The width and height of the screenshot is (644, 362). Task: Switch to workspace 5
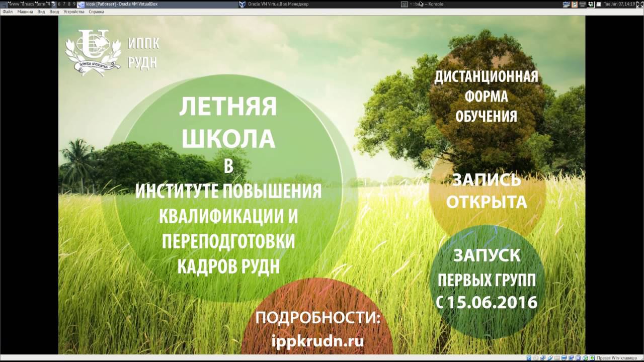54,4
